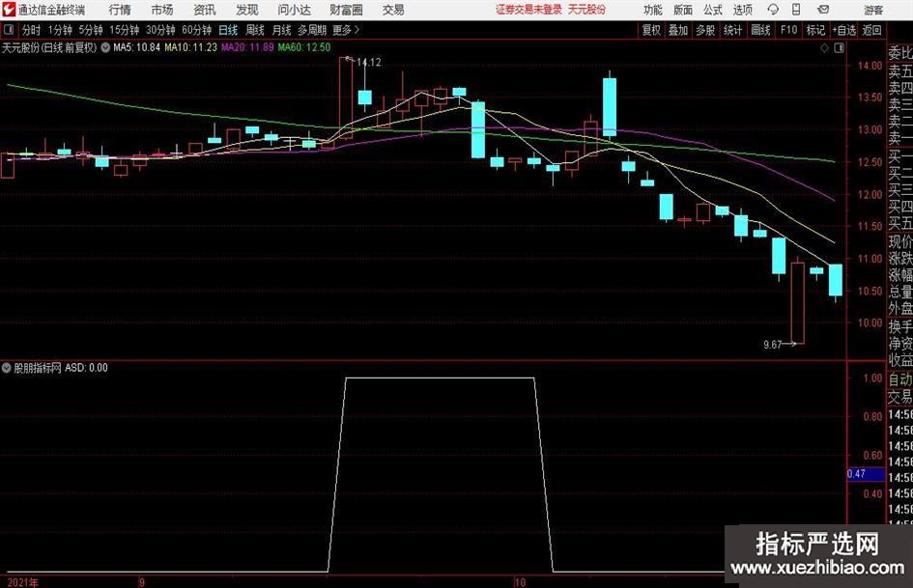
Task: Open the 版面 menu
Action: click(x=683, y=10)
